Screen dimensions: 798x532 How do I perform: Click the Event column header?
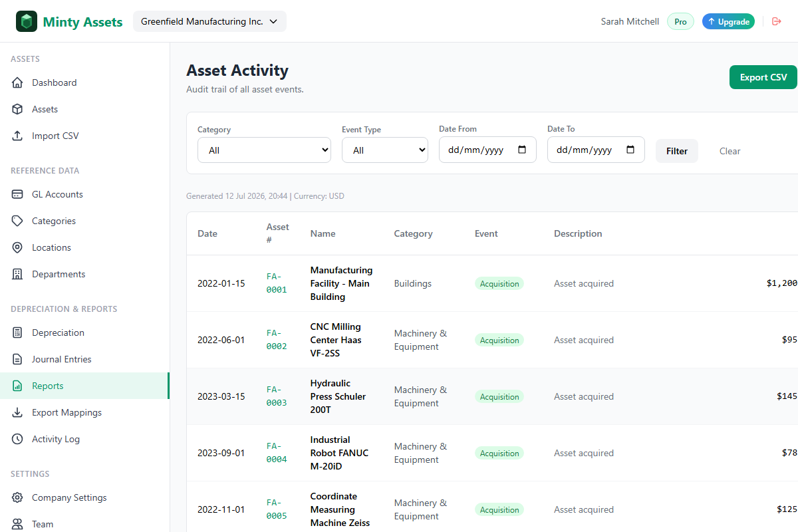pyautogui.click(x=486, y=233)
